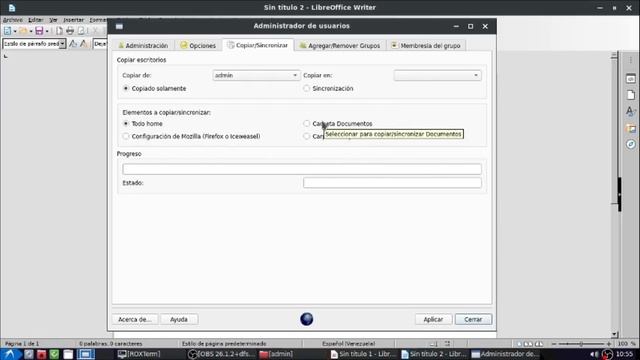Click the Progreso bar field
Viewport: 640px width, 360px height.
(x=302, y=169)
